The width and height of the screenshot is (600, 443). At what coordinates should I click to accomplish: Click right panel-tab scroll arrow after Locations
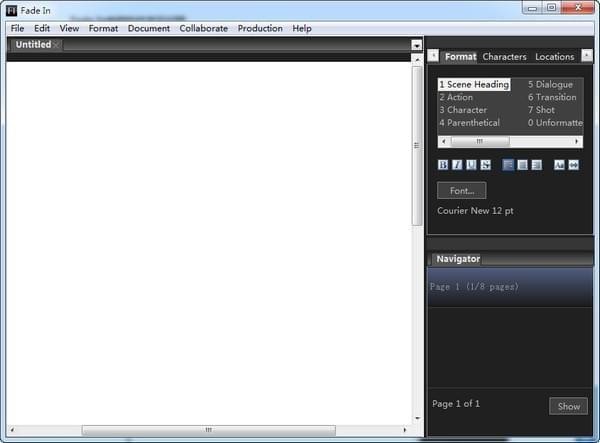[587, 55]
